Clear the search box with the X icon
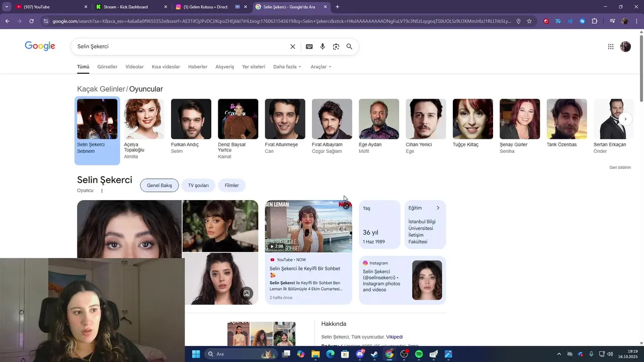This screenshot has height=362, width=644. tap(293, 46)
